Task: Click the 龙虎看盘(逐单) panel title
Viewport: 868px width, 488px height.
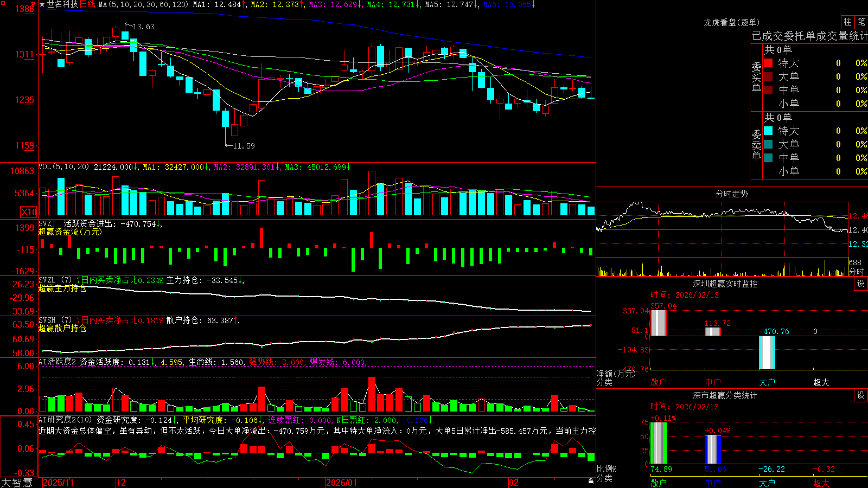Action: point(731,22)
